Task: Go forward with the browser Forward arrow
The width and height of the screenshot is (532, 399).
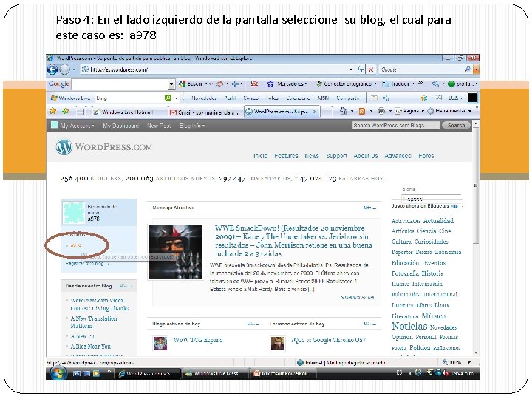Action: [x=64, y=69]
